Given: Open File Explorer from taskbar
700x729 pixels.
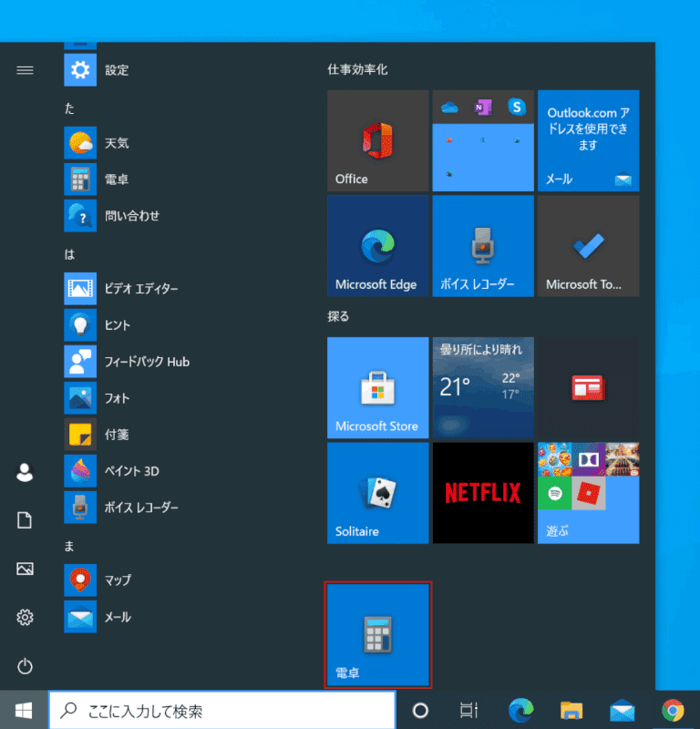Looking at the screenshot, I should click(571, 711).
